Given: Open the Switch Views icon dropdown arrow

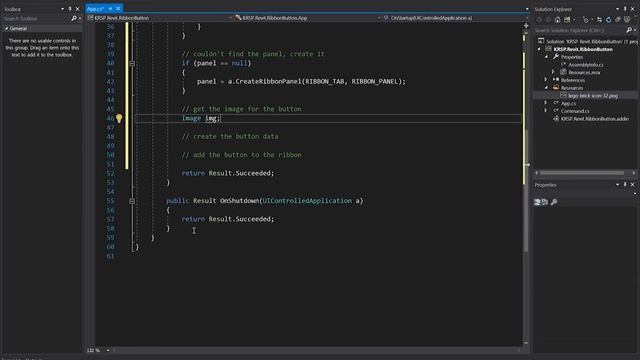Looking at the screenshot, I should pyautogui.click(x=573, y=20).
